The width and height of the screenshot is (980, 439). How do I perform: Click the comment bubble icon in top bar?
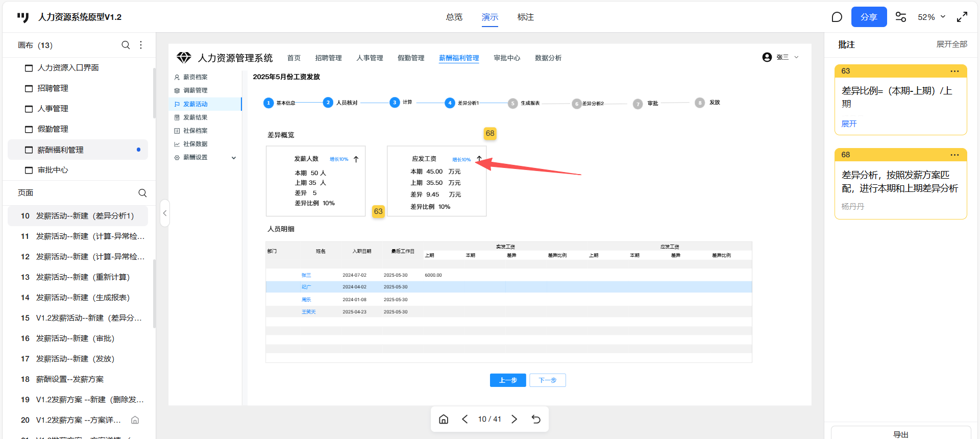tap(837, 17)
